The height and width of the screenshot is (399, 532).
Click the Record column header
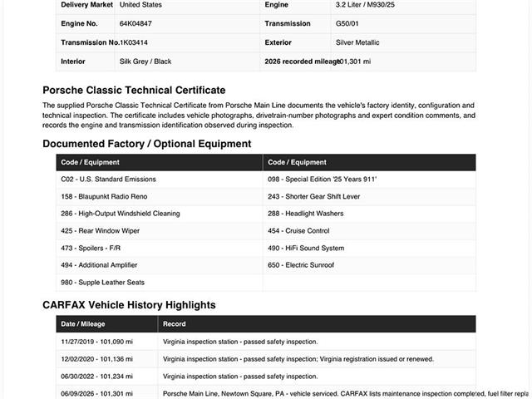[x=317, y=324]
